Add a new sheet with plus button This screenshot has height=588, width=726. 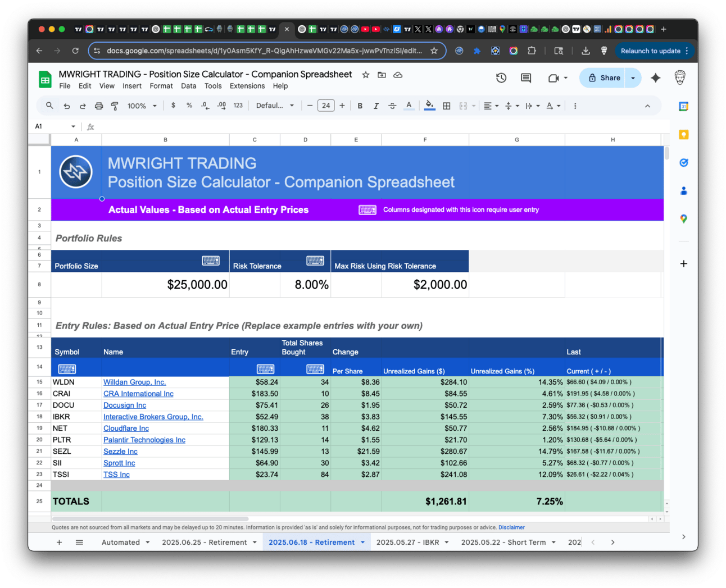pos(59,542)
